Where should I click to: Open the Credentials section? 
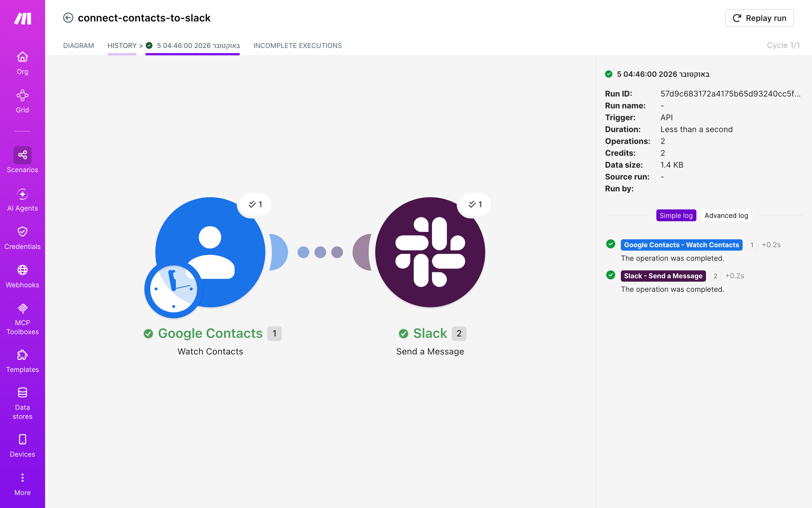[x=23, y=238]
